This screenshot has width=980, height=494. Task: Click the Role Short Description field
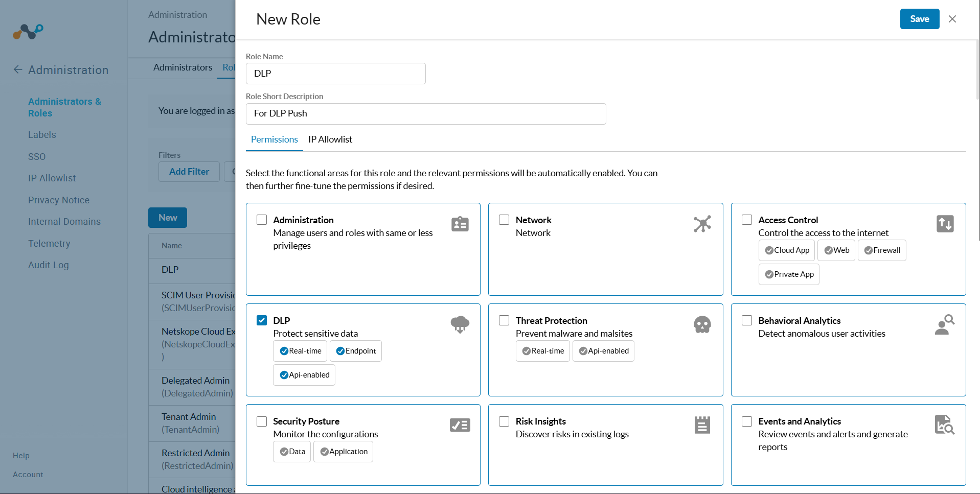click(x=426, y=114)
